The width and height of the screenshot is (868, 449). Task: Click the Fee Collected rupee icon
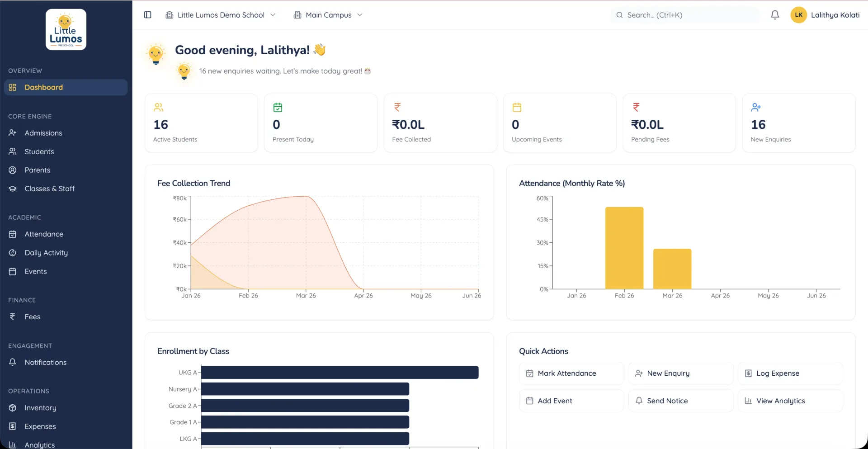(397, 107)
